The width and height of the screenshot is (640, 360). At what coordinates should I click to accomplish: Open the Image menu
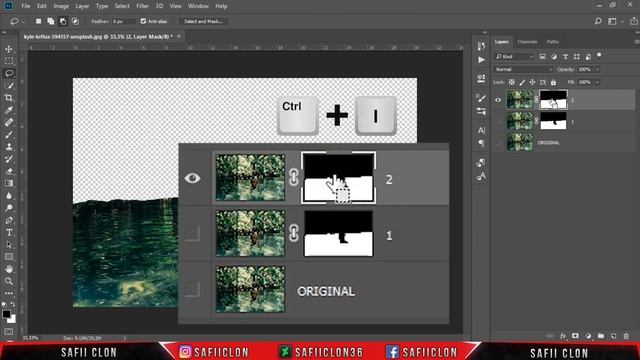(x=61, y=6)
